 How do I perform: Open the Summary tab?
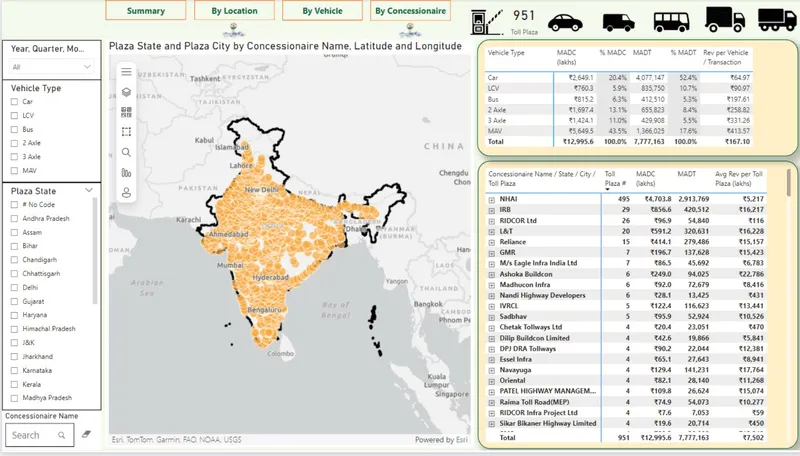(x=146, y=11)
